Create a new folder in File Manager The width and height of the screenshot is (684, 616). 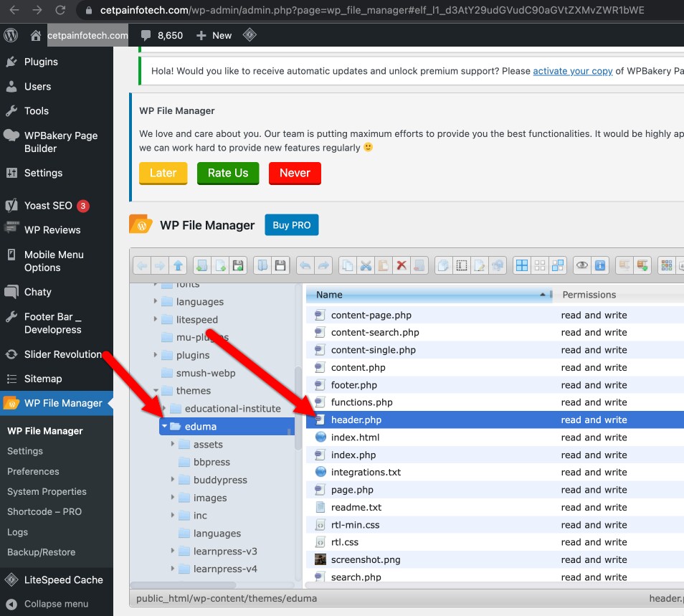(201, 265)
